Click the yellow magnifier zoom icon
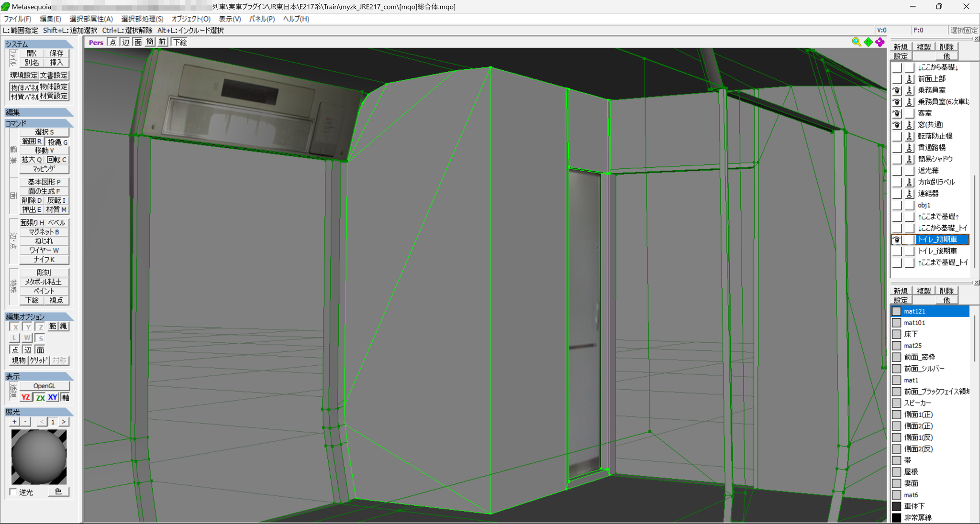 pos(856,42)
